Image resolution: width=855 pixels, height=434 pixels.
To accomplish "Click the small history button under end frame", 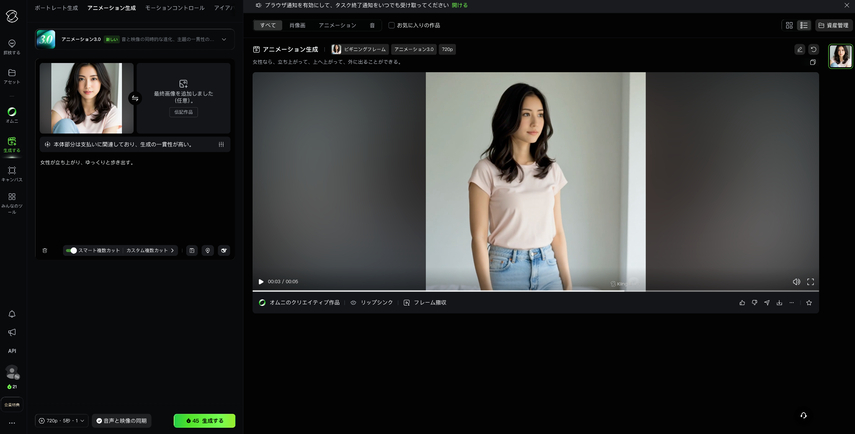I will pos(183,112).
